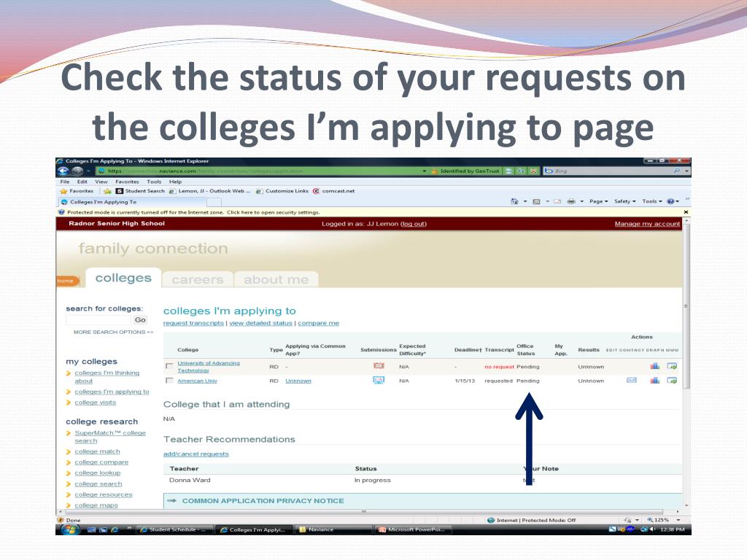
Task: Click the red Stop loading icon
Action: click(533, 171)
